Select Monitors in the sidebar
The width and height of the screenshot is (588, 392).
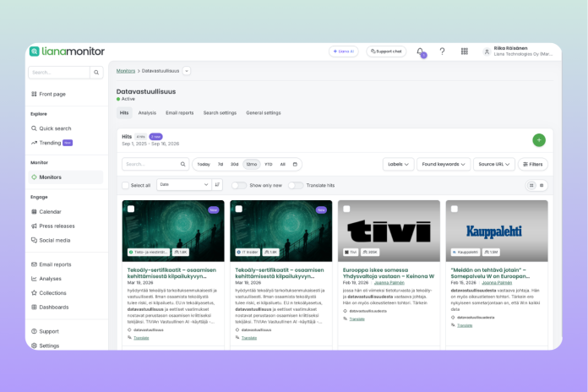pos(66,177)
